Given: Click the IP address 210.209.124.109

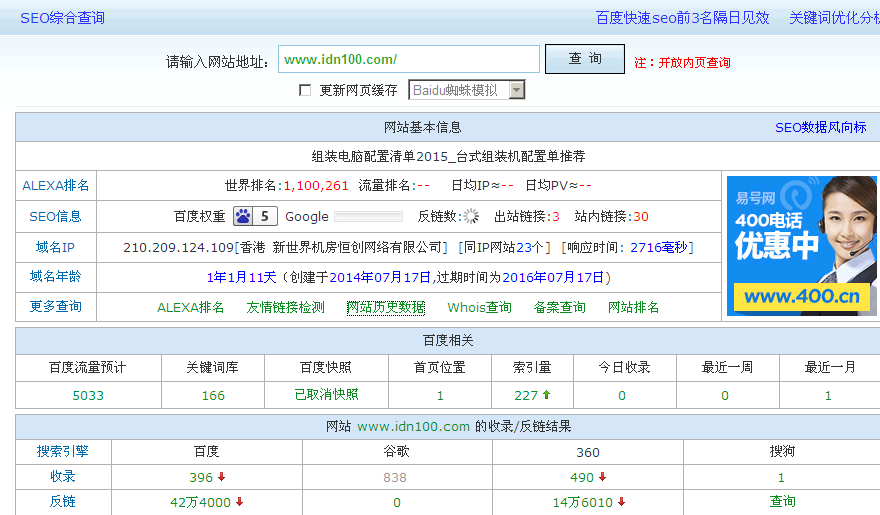Looking at the screenshot, I should [x=178, y=247].
